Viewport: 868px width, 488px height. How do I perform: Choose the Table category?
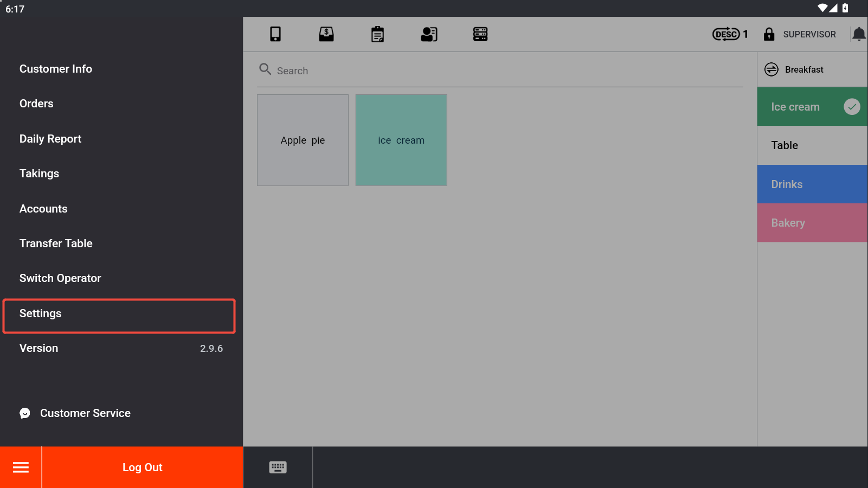tap(812, 145)
